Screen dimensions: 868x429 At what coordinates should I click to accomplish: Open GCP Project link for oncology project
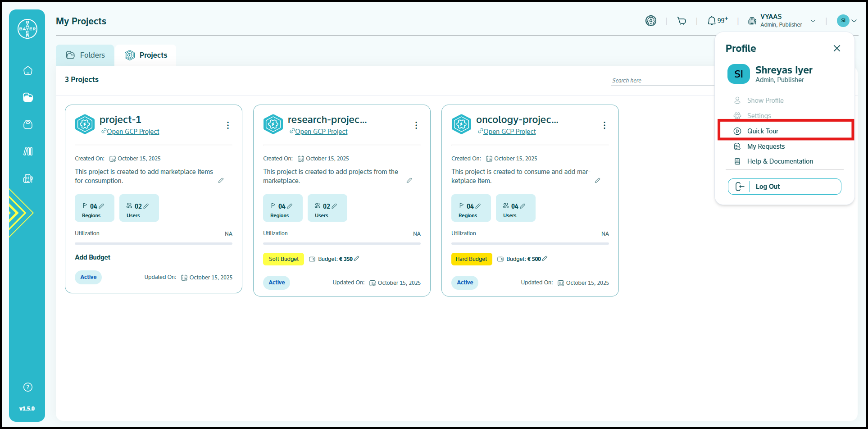coord(509,132)
